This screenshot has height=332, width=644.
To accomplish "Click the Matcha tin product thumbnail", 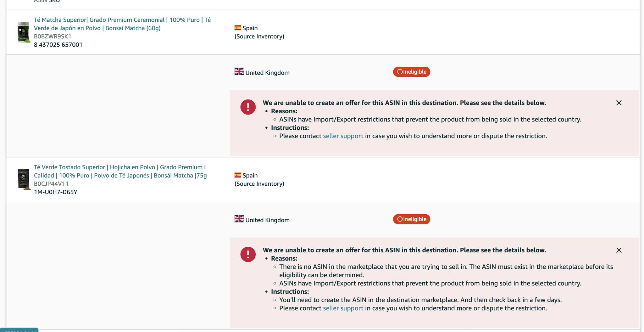I will (24, 32).
